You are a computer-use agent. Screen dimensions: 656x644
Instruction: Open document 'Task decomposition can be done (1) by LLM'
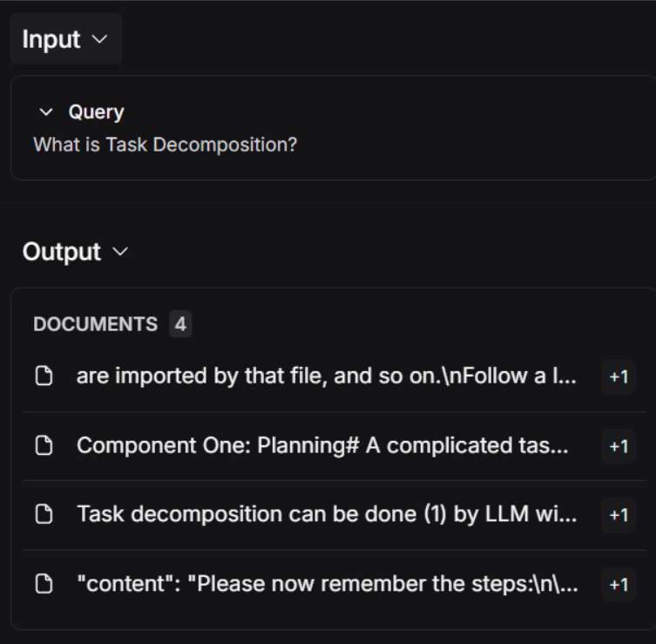click(327, 514)
